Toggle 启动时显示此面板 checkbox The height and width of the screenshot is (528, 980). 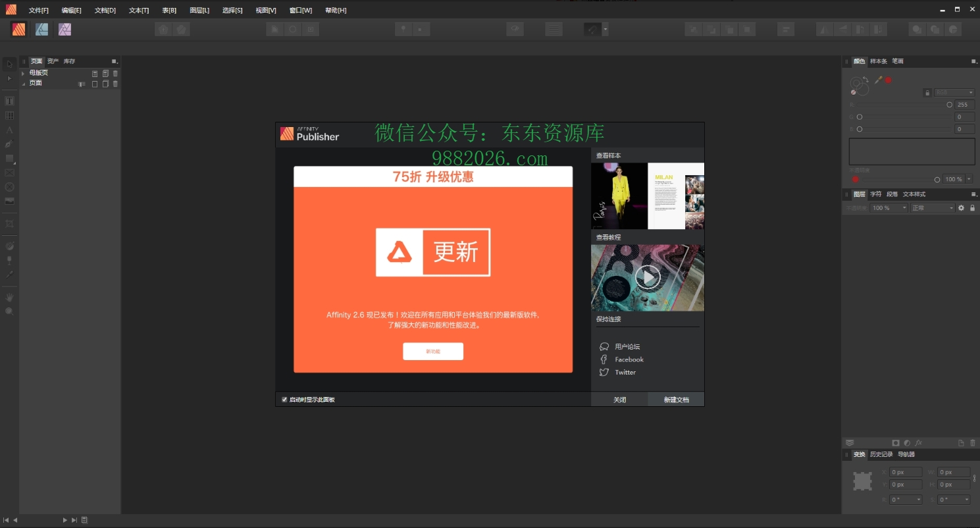coord(284,400)
